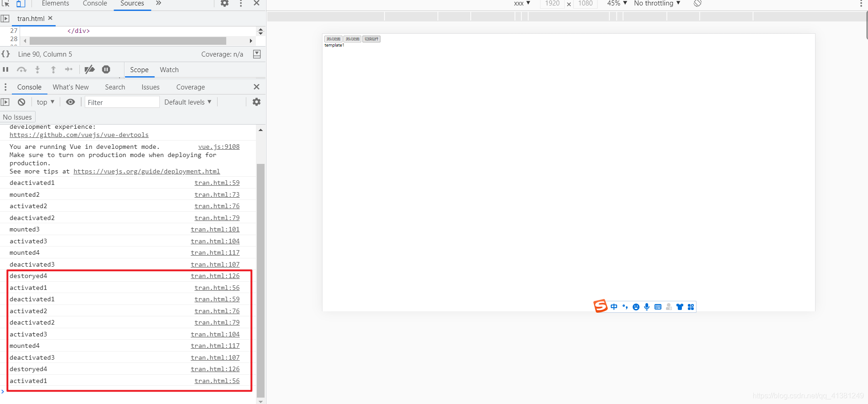The image size is (868, 404).
Task: Expand the more tabs chevron
Action: tap(158, 3)
